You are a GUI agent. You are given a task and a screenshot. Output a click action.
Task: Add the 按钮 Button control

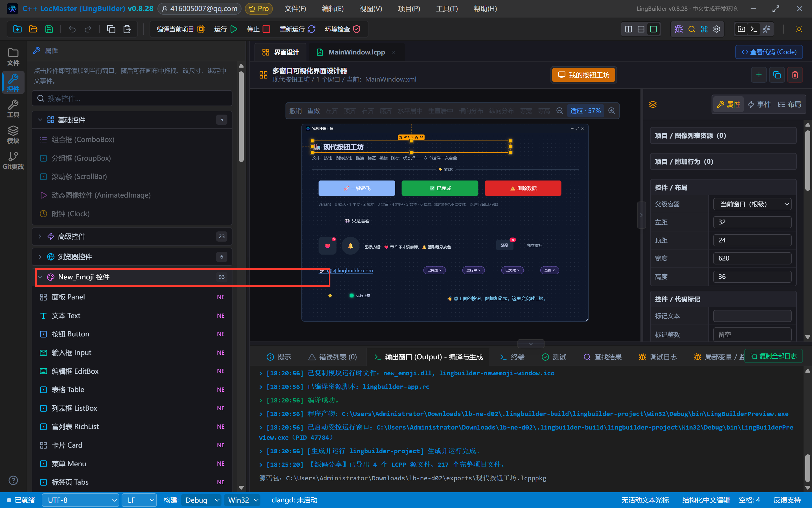[132, 334]
